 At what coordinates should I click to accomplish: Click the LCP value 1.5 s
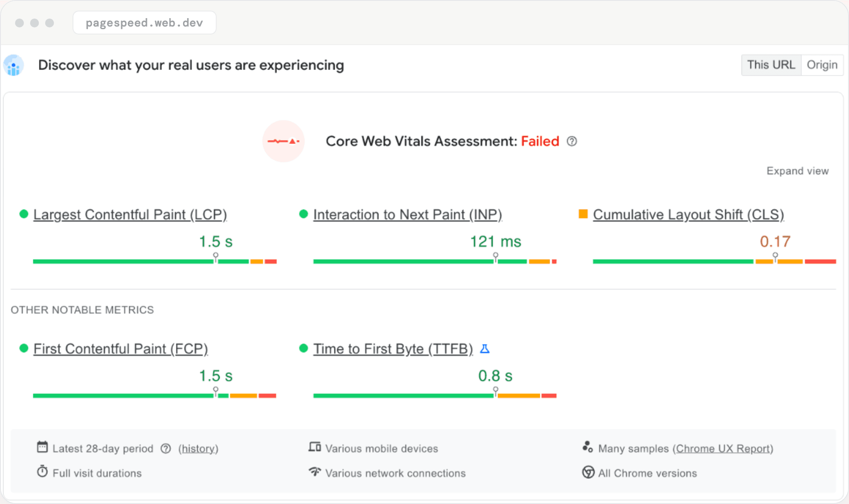click(216, 241)
